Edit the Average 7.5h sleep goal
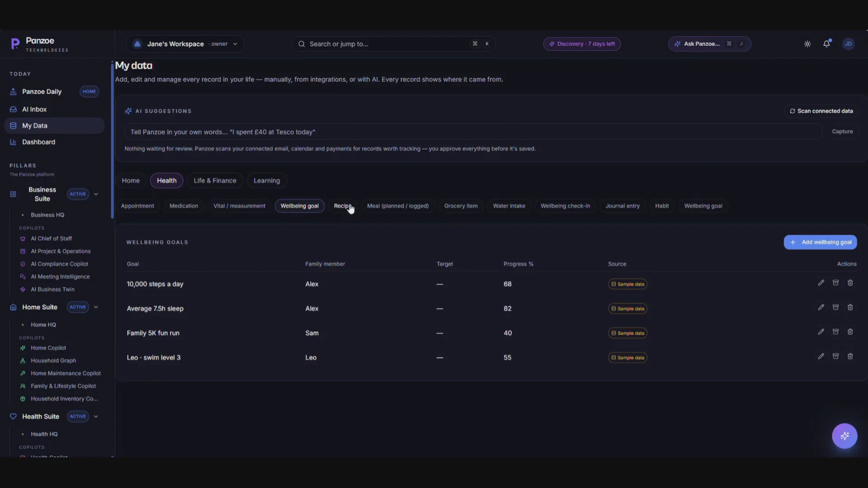This screenshot has height=488, width=868. click(821, 307)
